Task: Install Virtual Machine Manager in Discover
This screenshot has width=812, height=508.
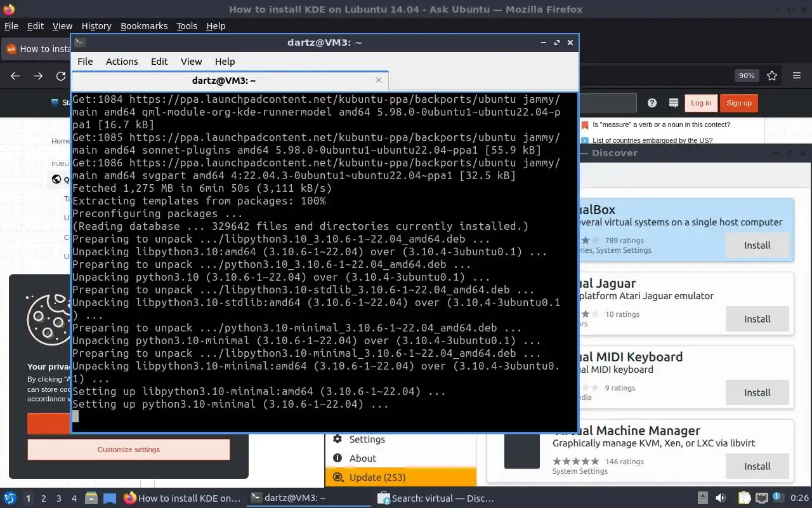Action: [x=757, y=466]
